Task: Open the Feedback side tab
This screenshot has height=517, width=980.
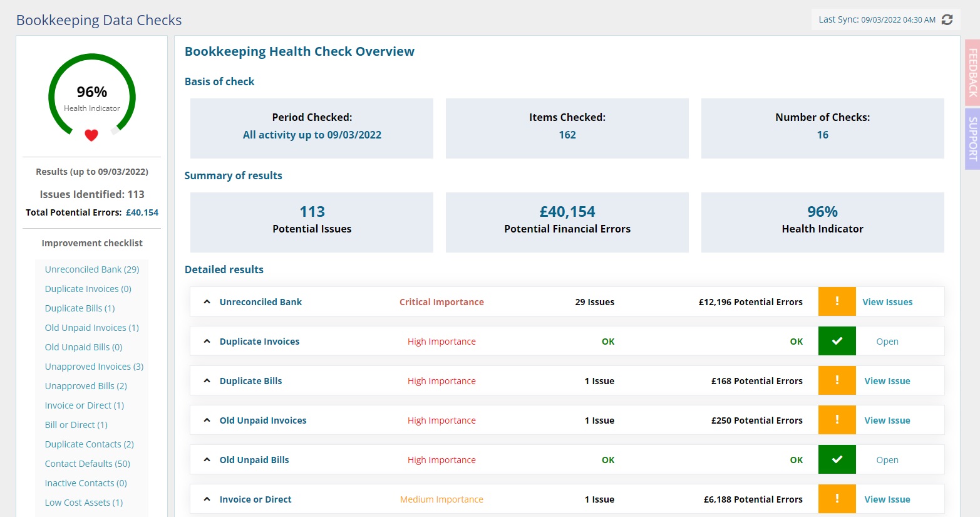Action: (972, 73)
